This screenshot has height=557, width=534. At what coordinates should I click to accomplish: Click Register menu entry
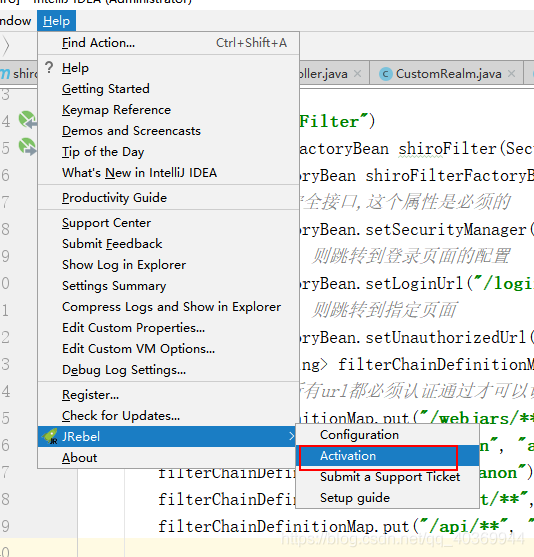(x=168, y=395)
